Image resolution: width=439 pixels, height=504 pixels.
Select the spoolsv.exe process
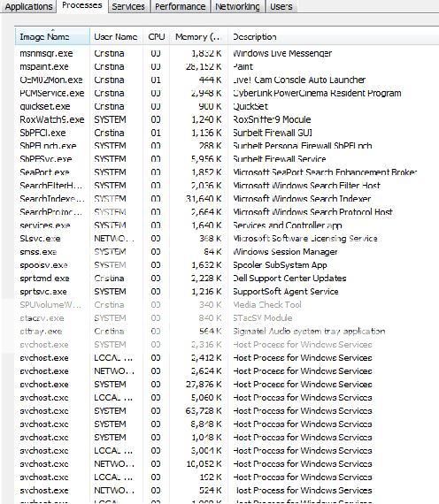tap(227, 265)
